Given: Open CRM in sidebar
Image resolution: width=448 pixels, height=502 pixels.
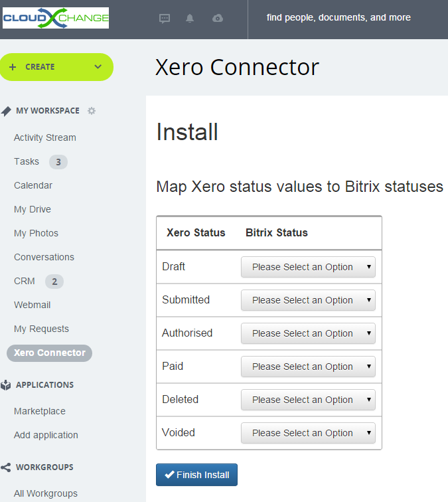Looking at the screenshot, I should pyautogui.click(x=25, y=281).
